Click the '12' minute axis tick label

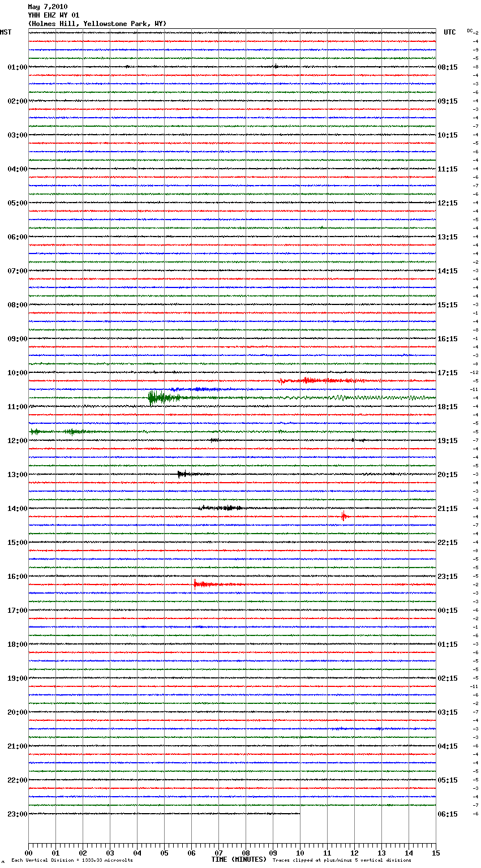point(354,853)
